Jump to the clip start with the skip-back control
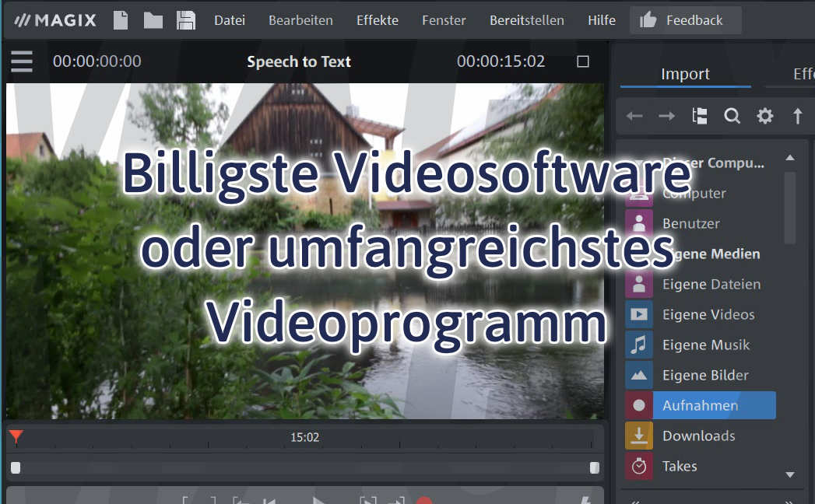 pos(270,501)
